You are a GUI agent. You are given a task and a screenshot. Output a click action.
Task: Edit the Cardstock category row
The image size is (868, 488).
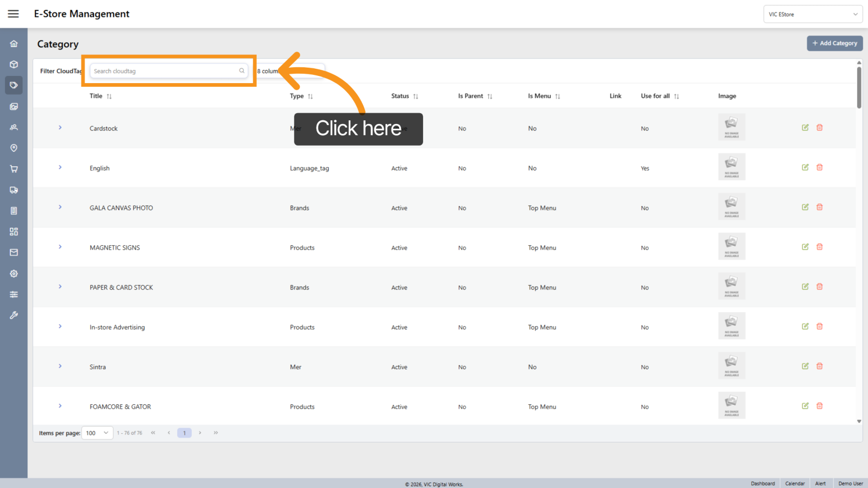tap(805, 128)
